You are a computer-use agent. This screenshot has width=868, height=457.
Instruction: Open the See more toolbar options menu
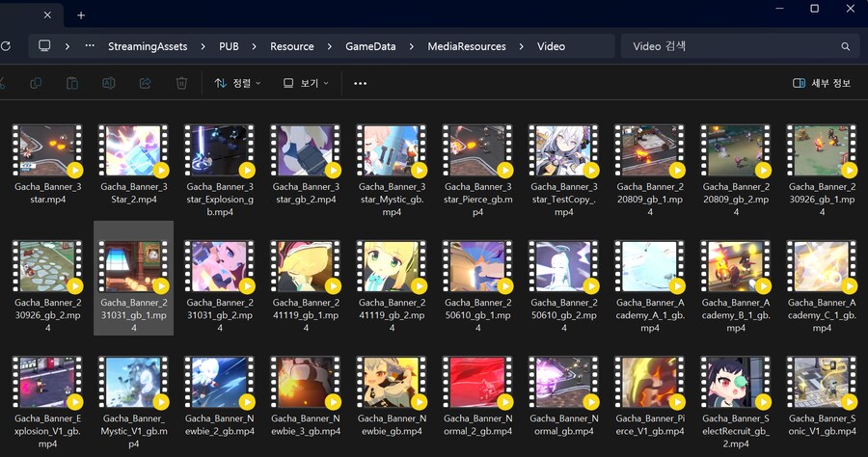tap(361, 83)
